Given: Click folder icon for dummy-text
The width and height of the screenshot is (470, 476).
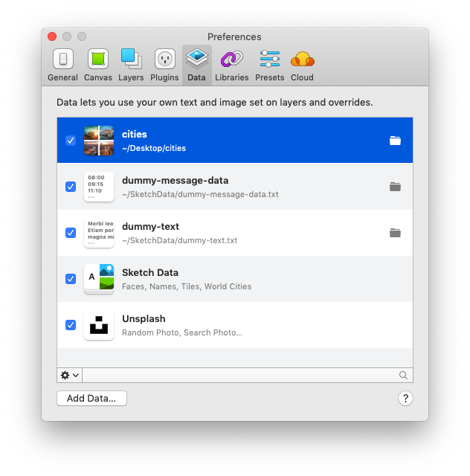Looking at the screenshot, I should coord(395,233).
